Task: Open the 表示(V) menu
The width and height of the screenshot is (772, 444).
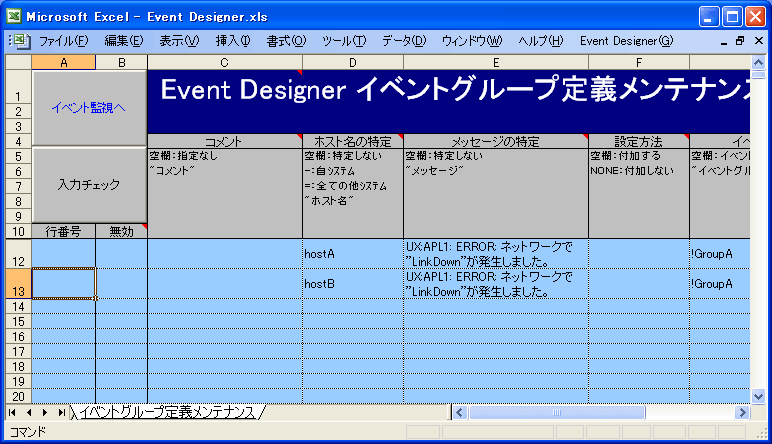Action: pos(179,41)
